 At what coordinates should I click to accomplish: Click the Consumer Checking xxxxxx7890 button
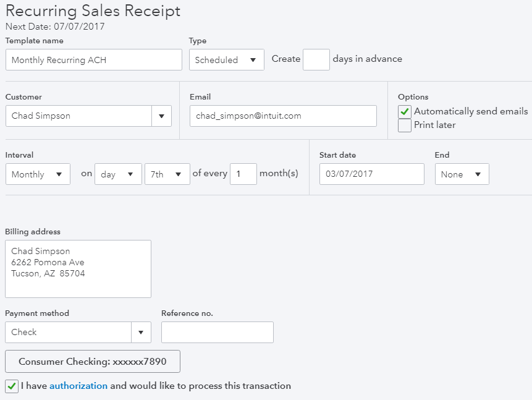(93, 361)
